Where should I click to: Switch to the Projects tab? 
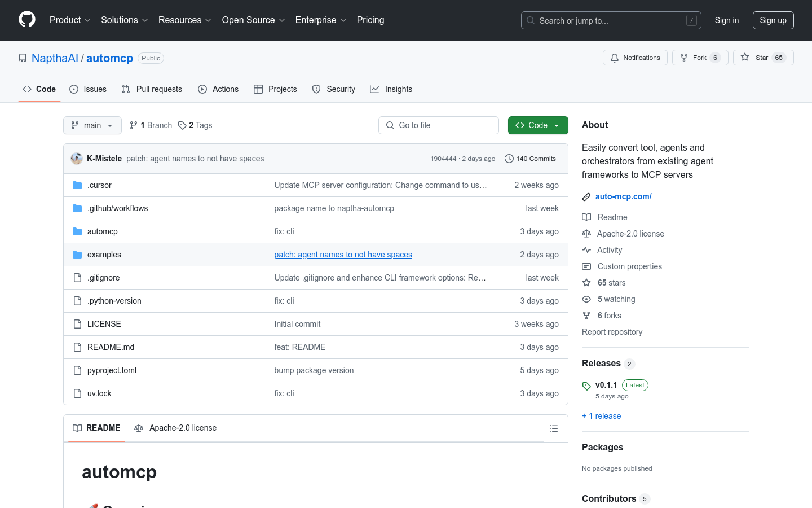click(275, 89)
